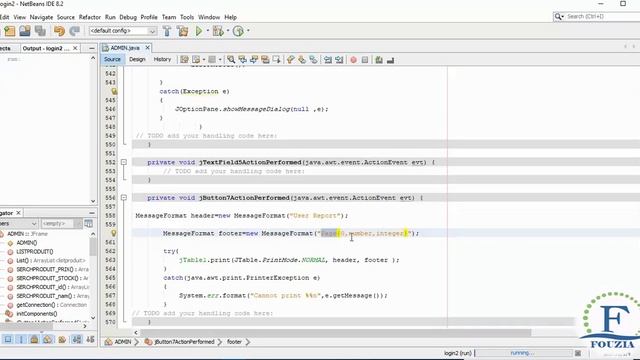This screenshot has width=640, height=360.
Task: Click the Previous Bookmark icon
Action: 290,60
